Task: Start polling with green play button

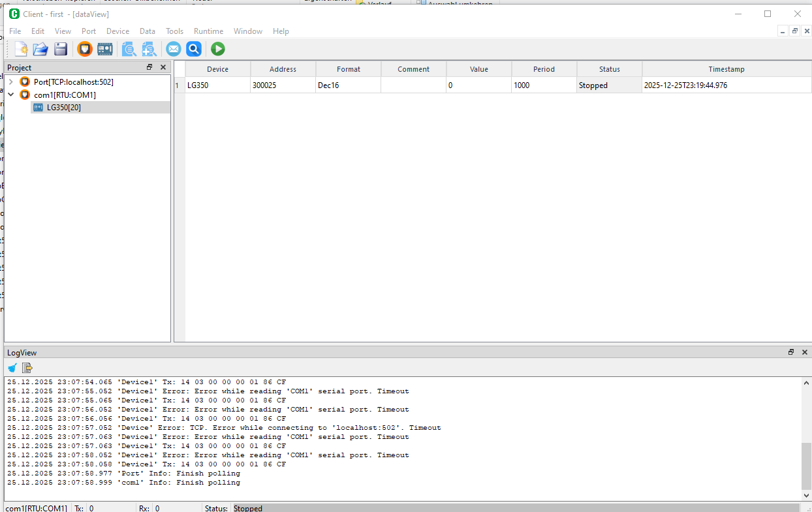Action: click(217, 49)
